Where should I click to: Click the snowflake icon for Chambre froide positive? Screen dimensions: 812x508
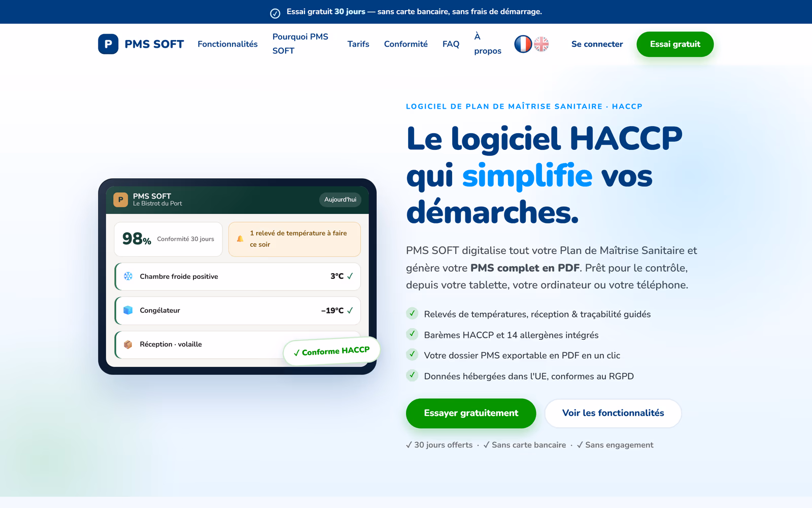click(128, 276)
